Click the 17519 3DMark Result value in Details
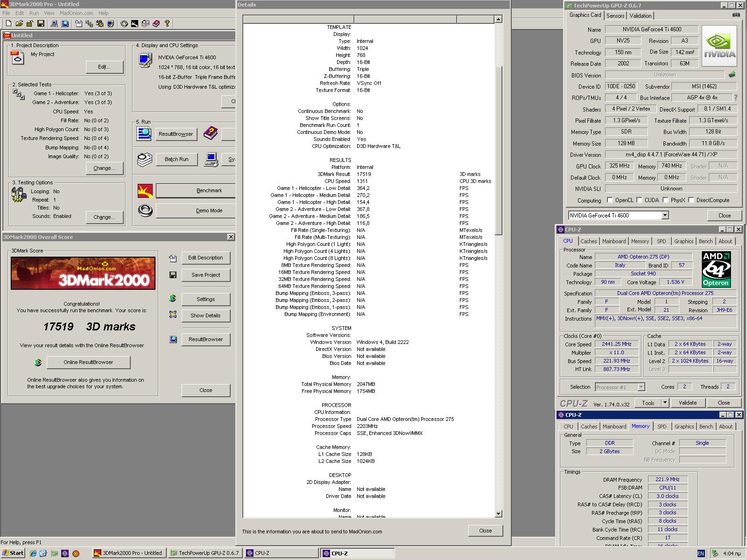Screen dimensions: 747x560 point(364,174)
